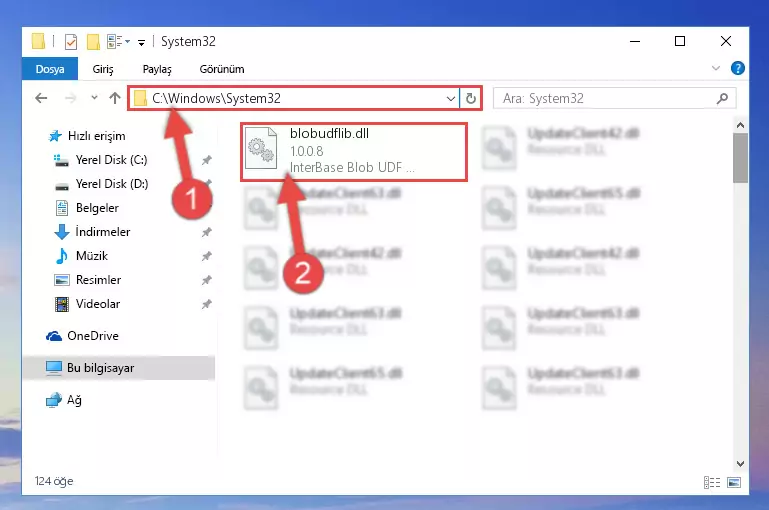Click the search magnifier icon
The image size is (769, 510).
point(722,99)
